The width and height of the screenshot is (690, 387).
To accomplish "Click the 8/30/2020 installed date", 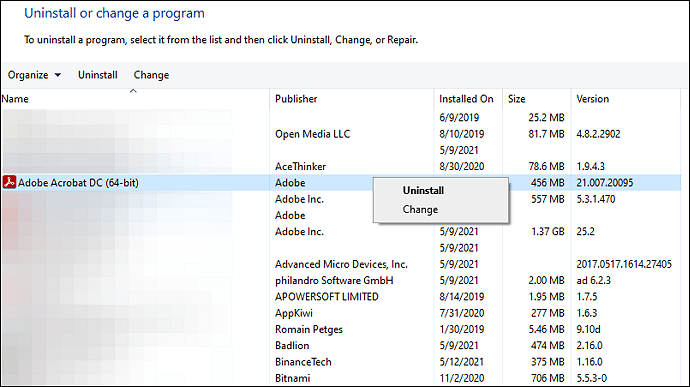I will click(x=462, y=166).
